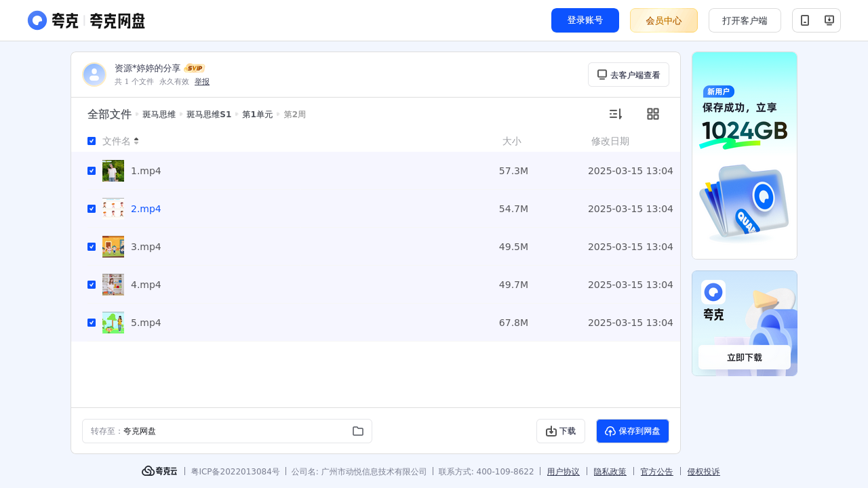
Task: Open the 4.mp4 video thumbnail
Action: pos(113,285)
